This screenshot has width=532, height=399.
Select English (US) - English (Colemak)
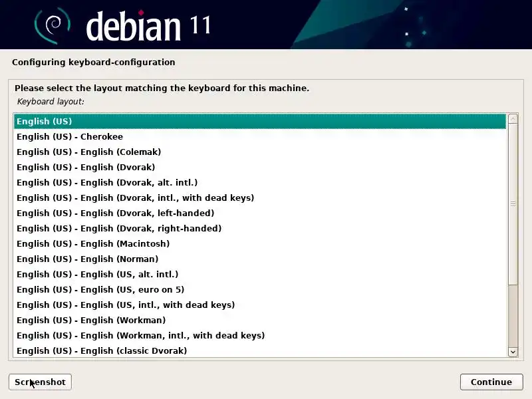coord(260,152)
